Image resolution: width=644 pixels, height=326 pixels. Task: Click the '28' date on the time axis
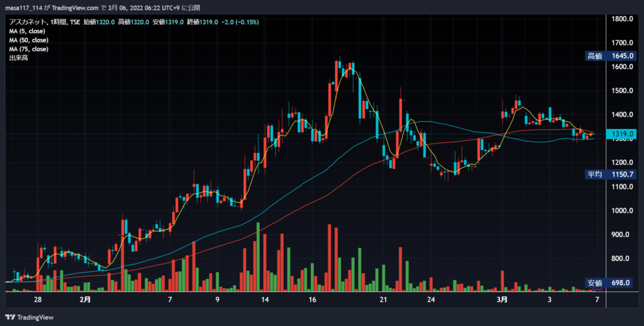[x=38, y=300]
